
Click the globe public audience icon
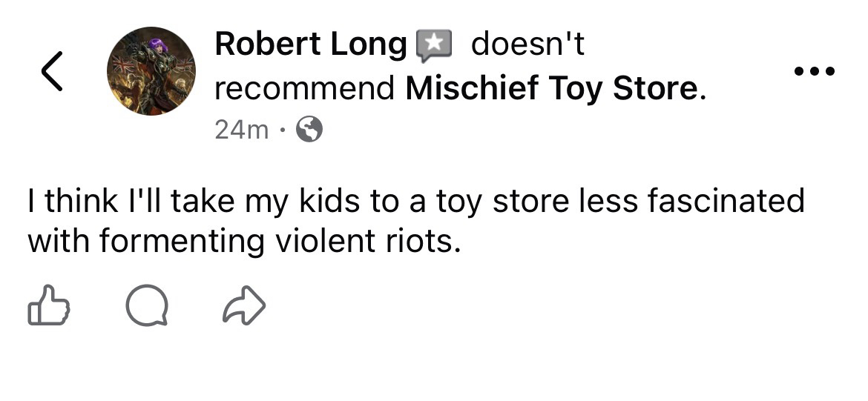click(x=309, y=130)
